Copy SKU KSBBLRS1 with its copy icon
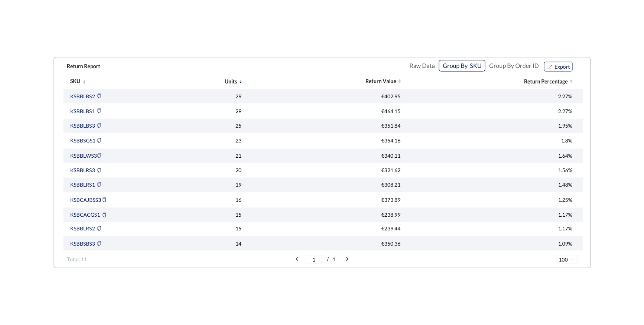The image size is (644, 325). tap(99, 185)
